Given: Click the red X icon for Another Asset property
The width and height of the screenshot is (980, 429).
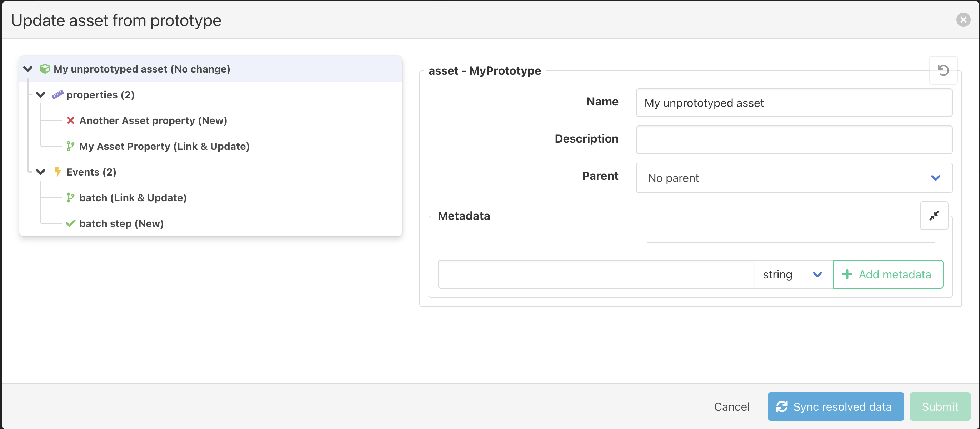Looking at the screenshot, I should pos(70,120).
